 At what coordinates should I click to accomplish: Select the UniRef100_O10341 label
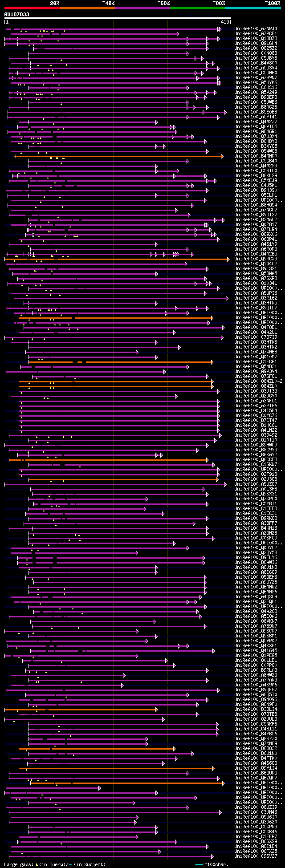(x=256, y=284)
